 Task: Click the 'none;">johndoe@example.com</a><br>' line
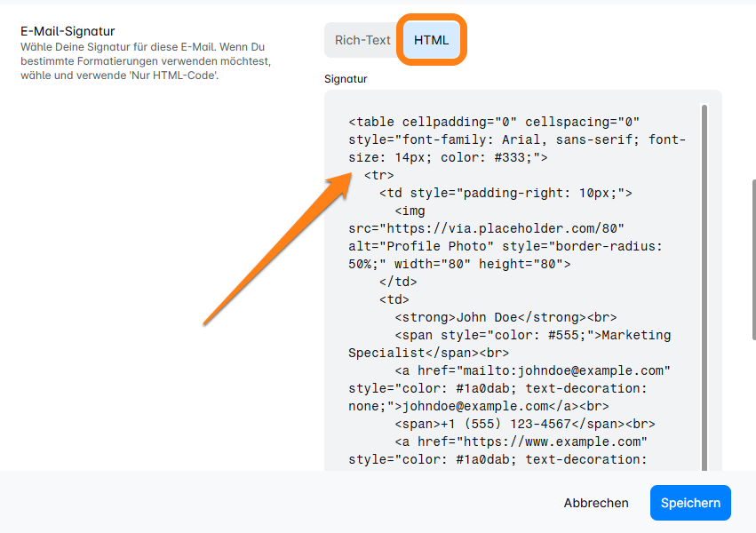pos(479,406)
